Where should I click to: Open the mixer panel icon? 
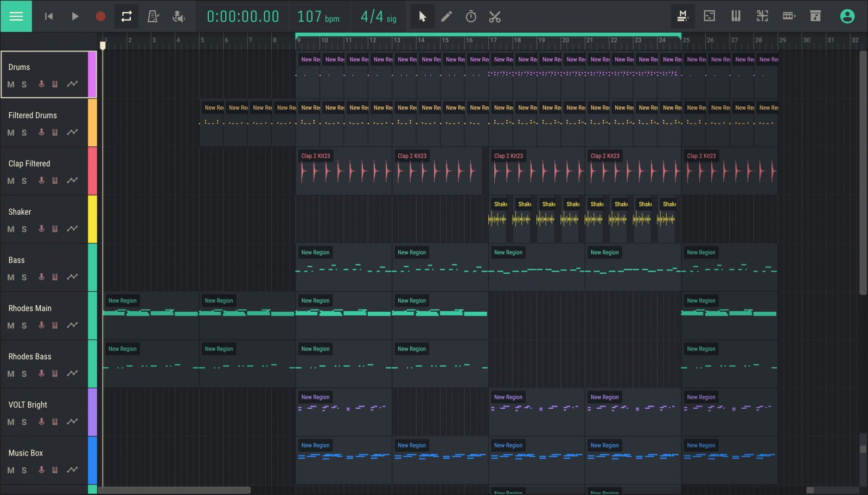(682, 16)
